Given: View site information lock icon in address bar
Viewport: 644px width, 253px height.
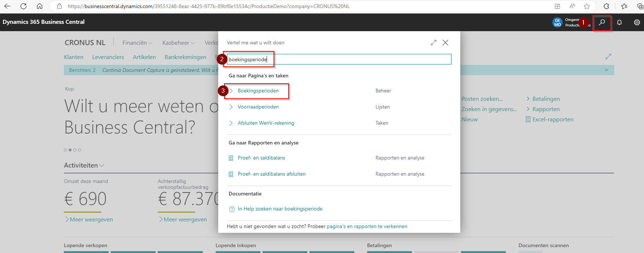Looking at the screenshot, I should tap(59, 6).
